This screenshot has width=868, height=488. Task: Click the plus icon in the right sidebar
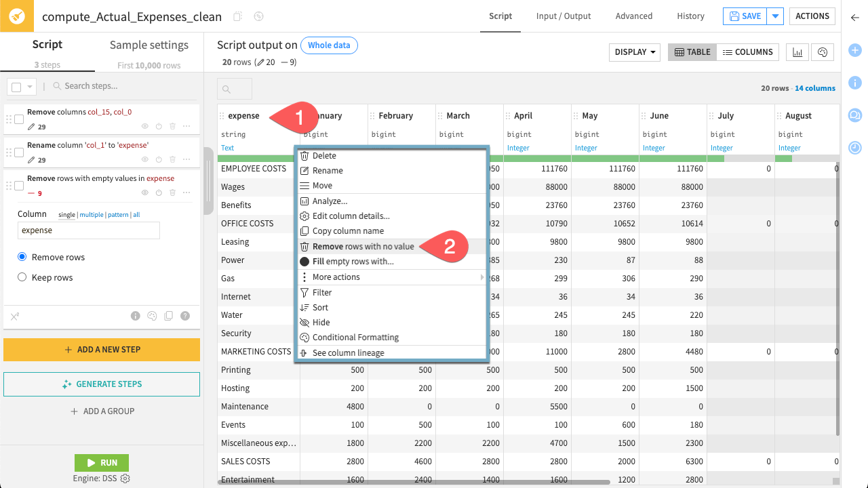854,50
